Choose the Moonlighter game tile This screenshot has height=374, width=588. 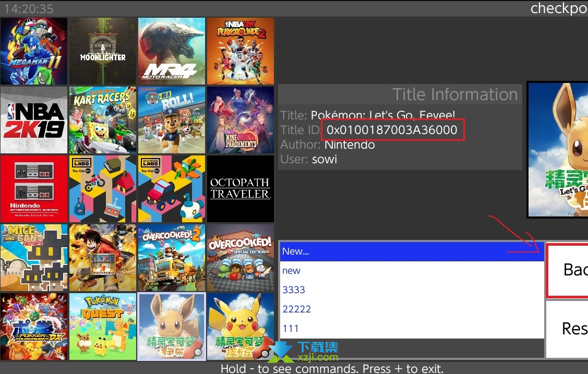pos(103,51)
